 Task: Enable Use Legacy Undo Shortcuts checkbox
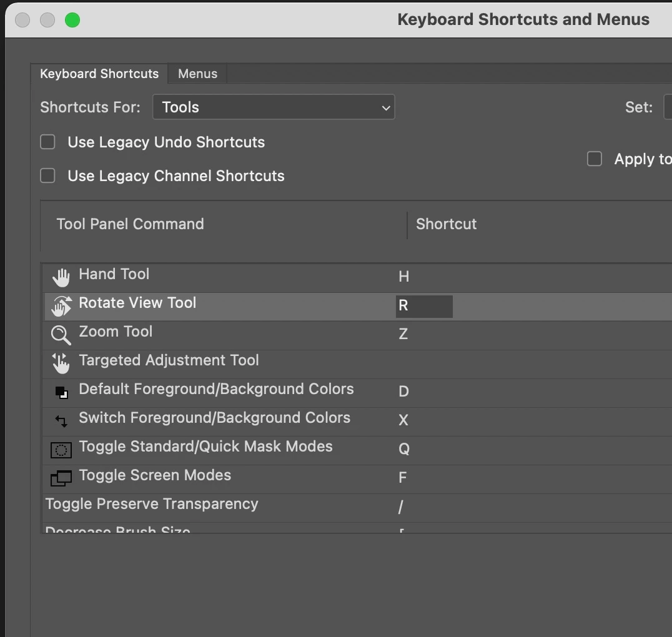(x=48, y=142)
